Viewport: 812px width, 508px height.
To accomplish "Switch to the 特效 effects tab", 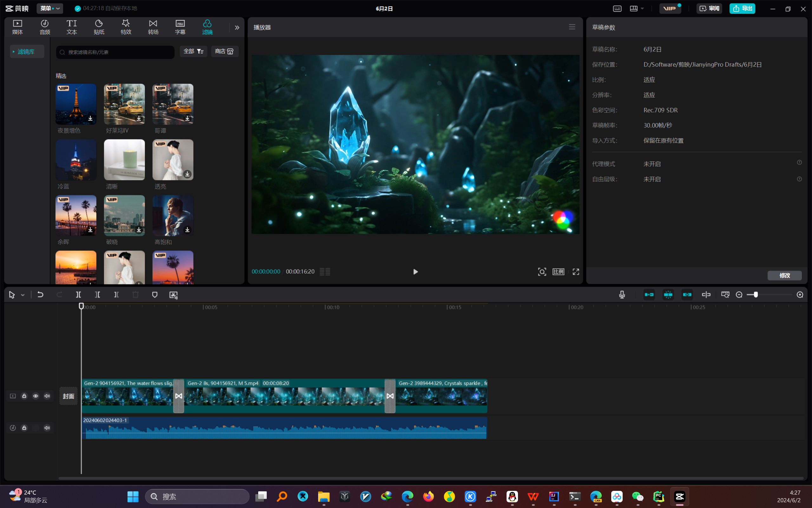I will [126, 27].
